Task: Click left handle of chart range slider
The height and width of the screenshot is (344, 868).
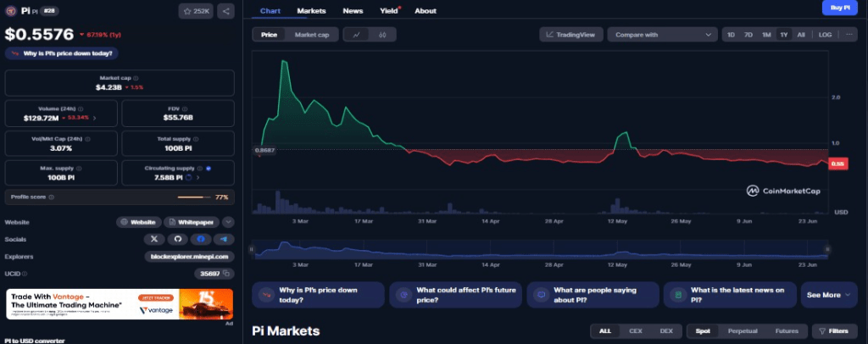Action: [x=251, y=249]
